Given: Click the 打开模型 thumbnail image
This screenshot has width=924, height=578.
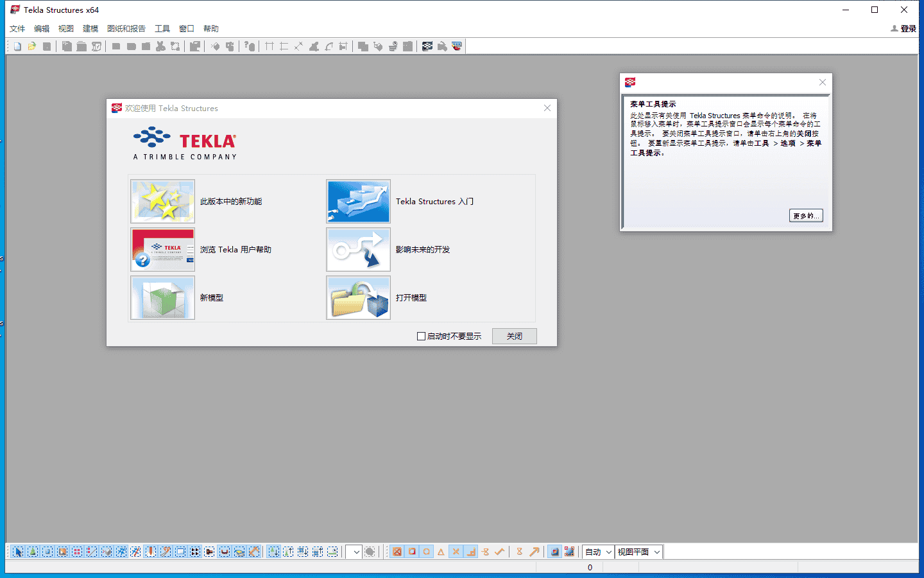Looking at the screenshot, I should pos(358,297).
